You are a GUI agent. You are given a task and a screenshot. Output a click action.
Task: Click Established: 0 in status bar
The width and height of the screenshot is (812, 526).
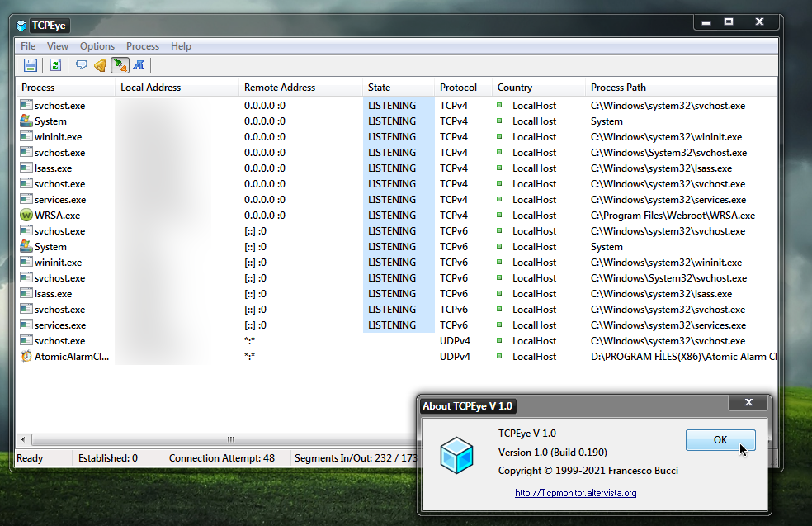(108, 458)
